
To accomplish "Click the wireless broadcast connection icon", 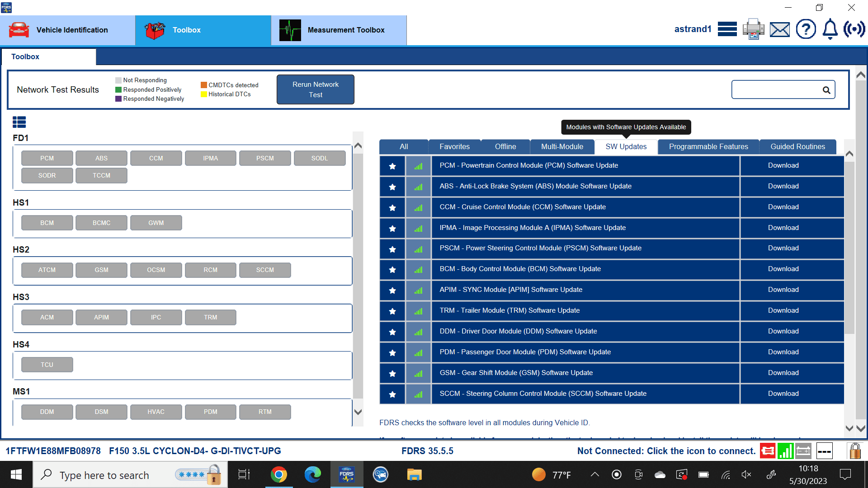I will (854, 29).
